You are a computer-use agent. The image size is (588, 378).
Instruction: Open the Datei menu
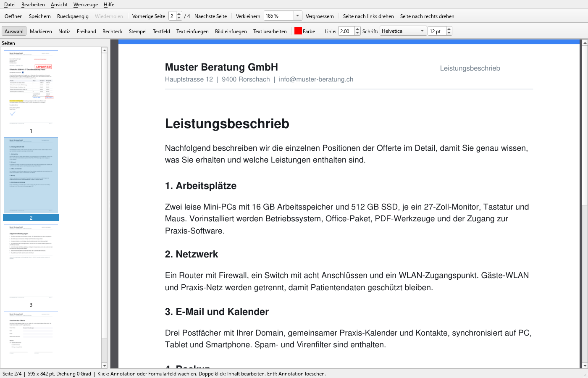10,5
